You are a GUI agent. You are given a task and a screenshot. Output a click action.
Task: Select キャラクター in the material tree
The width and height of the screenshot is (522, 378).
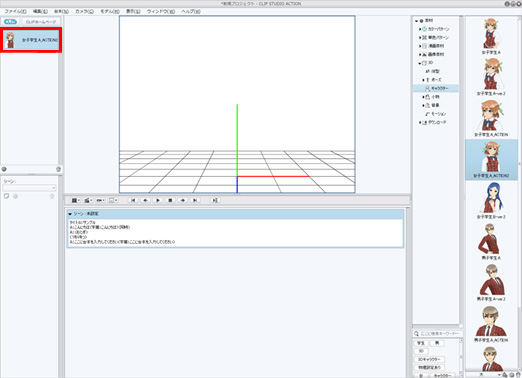tap(437, 88)
